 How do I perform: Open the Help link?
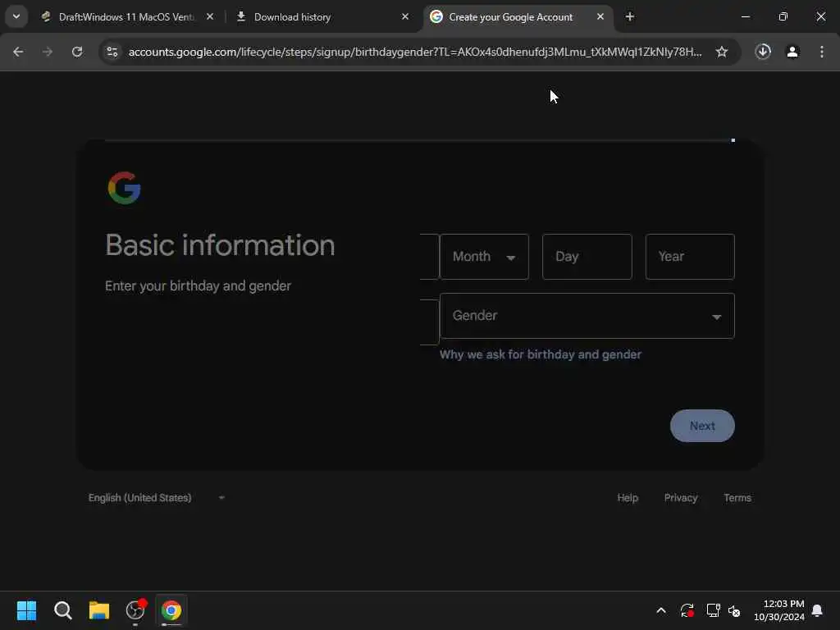[628, 498]
